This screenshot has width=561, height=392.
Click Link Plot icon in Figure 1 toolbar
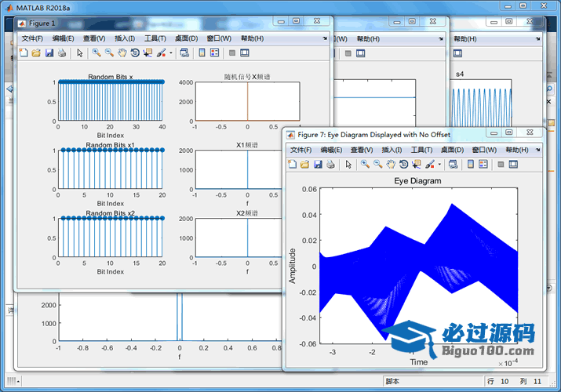point(184,53)
